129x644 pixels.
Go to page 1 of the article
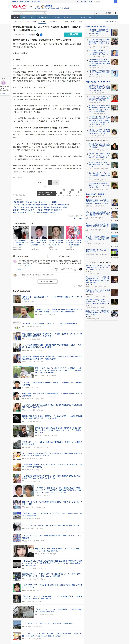pyautogui.click(x=45, y=182)
